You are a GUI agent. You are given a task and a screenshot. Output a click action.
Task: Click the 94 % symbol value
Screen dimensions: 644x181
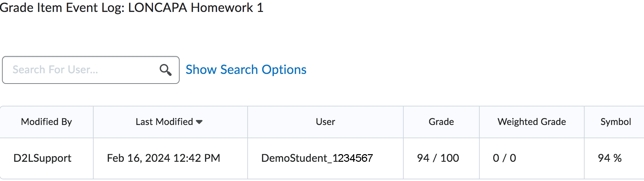click(x=609, y=158)
